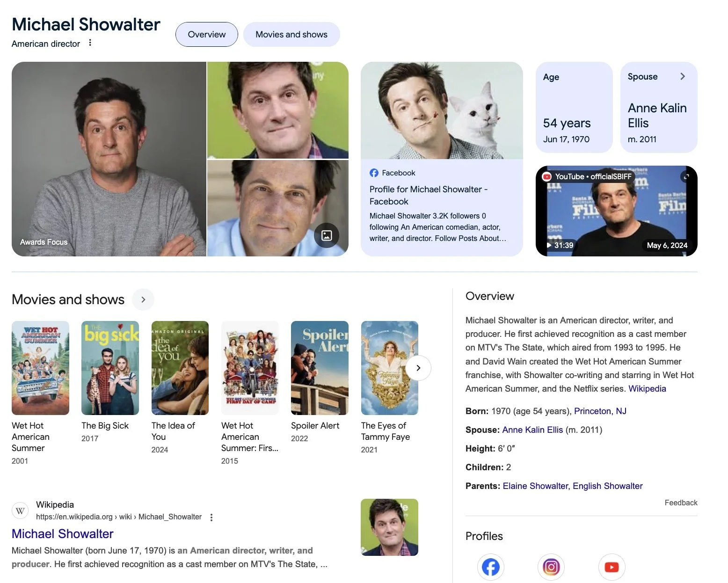Open Wet Hot American Summer 2001 poster
The height and width of the screenshot is (583, 728).
coord(40,368)
